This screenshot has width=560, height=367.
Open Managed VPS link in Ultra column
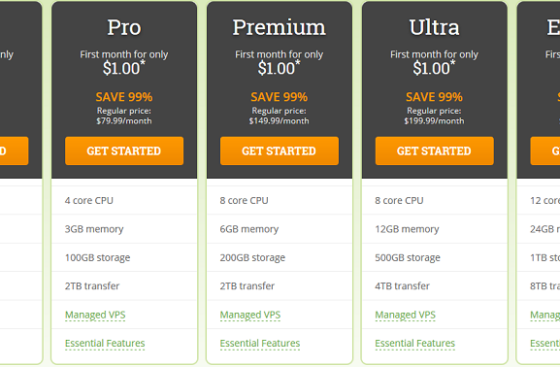pos(405,315)
